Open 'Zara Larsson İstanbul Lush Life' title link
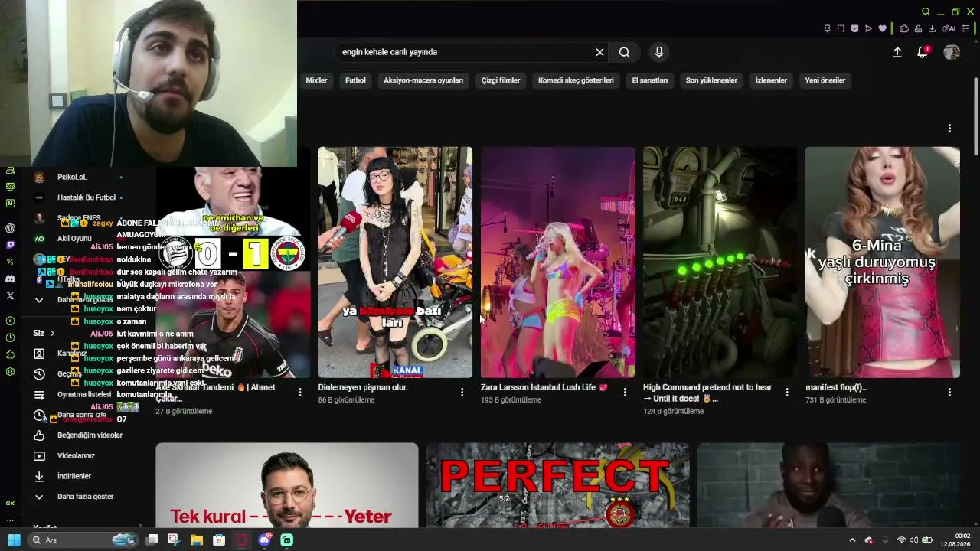 pyautogui.click(x=544, y=388)
